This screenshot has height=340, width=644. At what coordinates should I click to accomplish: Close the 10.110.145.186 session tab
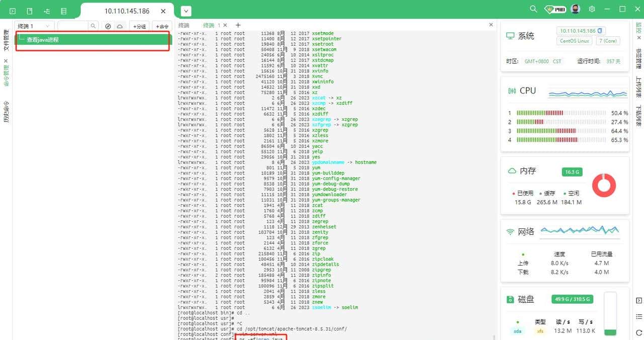pyautogui.click(x=163, y=11)
